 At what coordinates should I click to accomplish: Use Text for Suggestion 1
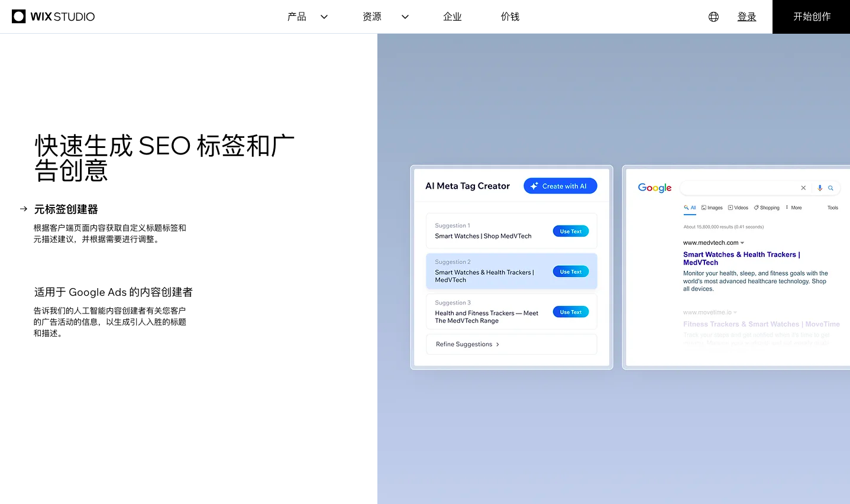[x=570, y=231]
